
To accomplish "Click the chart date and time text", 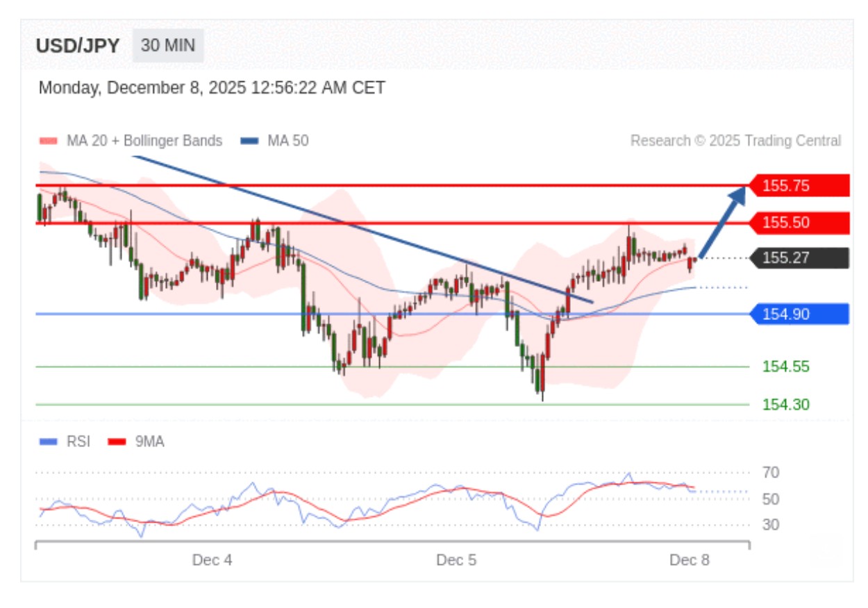I will (x=212, y=88).
